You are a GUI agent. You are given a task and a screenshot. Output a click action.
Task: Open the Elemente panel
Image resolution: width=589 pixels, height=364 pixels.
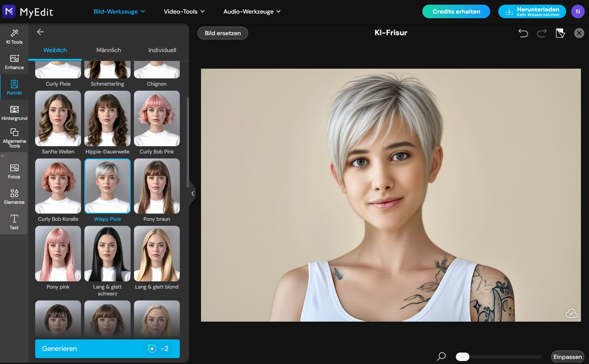(14, 197)
